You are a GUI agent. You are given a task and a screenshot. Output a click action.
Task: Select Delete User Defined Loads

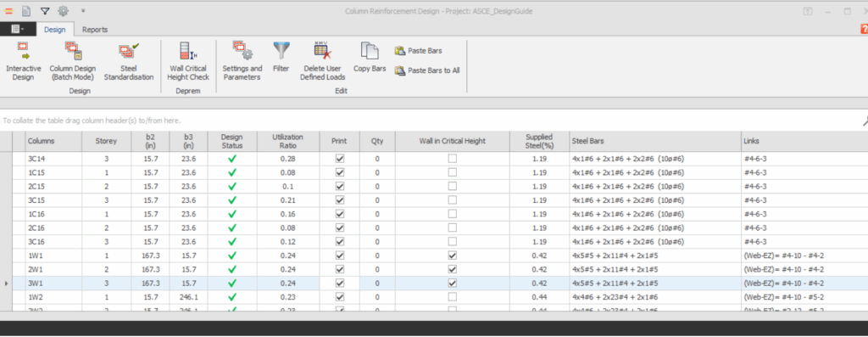pos(323,61)
